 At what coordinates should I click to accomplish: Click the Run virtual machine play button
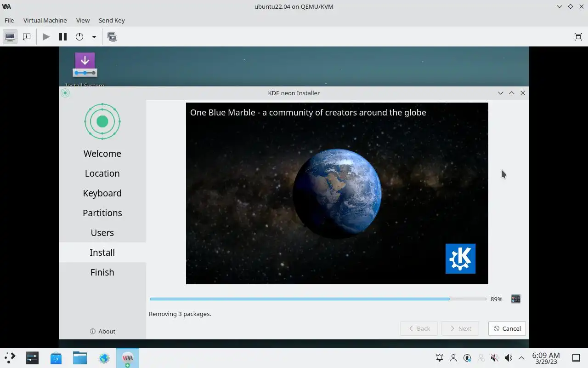[x=46, y=37]
